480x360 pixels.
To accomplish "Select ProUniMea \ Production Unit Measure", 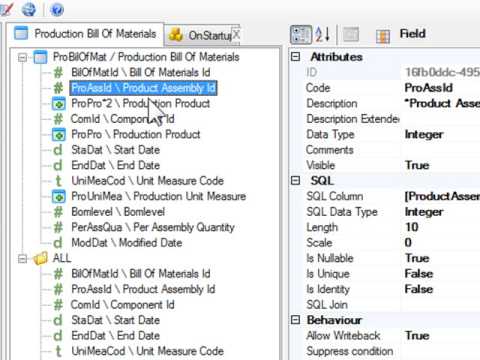I will coord(159,196).
